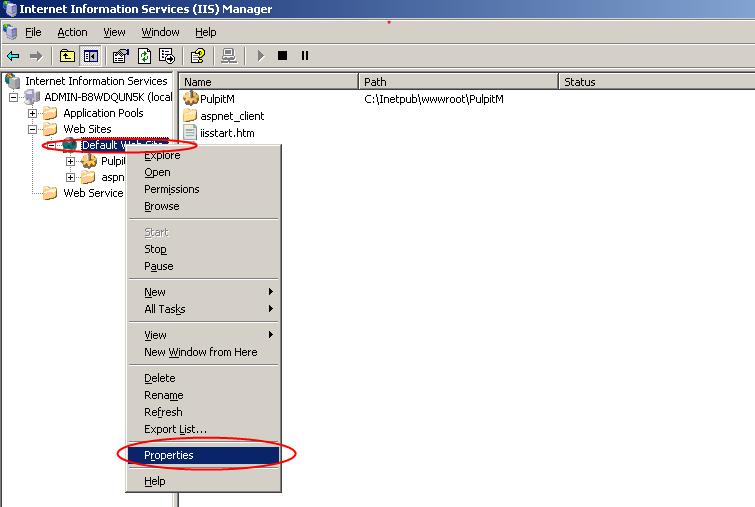Click the Start item play icon
755x507 pixels.
(x=260, y=56)
